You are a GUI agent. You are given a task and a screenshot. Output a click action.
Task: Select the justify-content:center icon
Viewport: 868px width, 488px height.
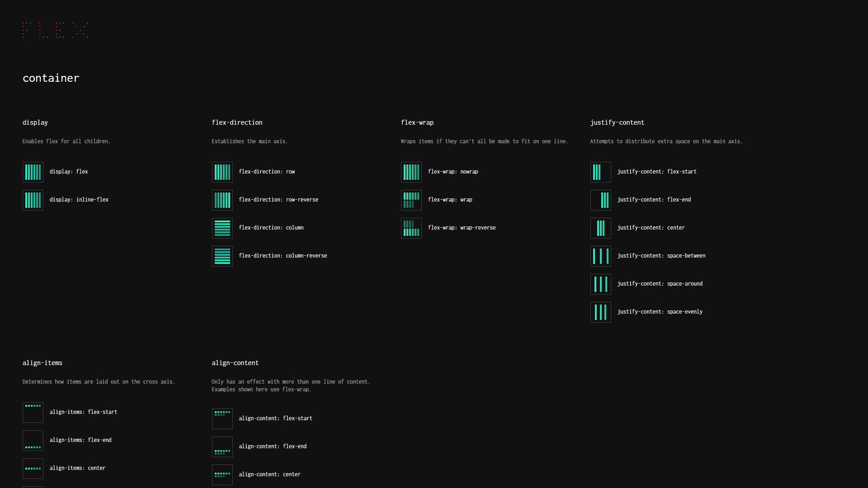(x=601, y=228)
